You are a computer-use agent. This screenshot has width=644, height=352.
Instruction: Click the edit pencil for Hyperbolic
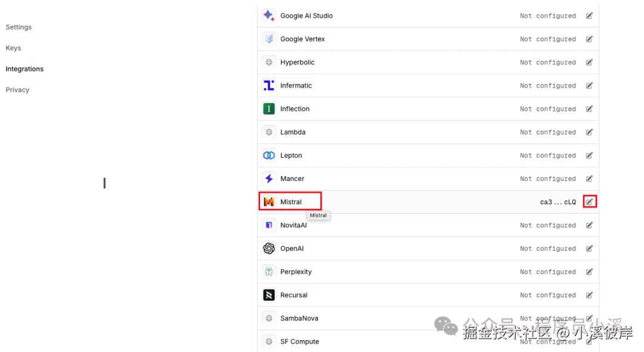589,63
